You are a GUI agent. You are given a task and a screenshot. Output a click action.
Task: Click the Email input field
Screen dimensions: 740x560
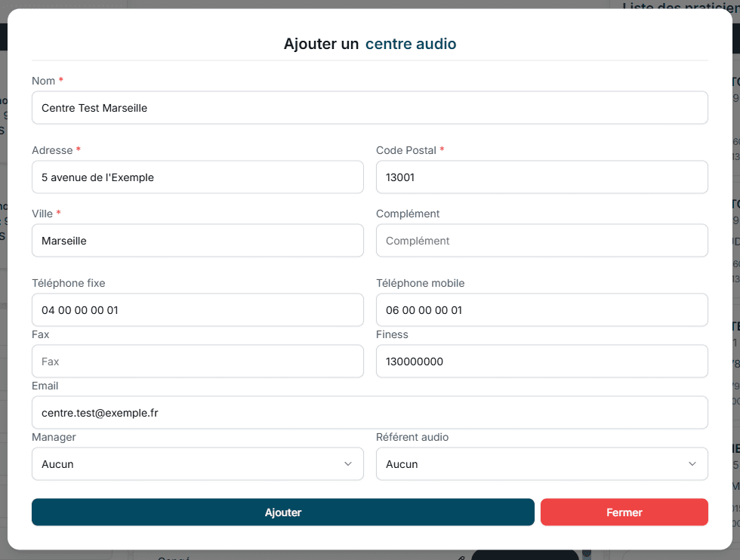click(369, 413)
